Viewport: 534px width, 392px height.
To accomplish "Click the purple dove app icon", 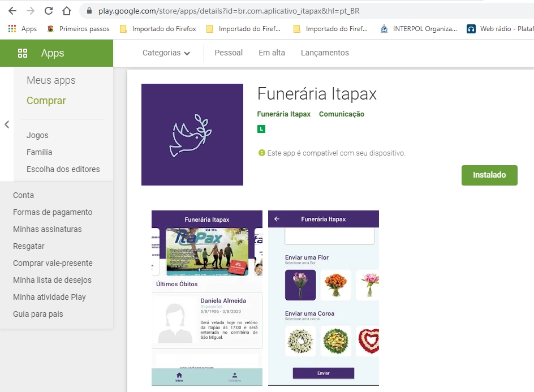I will click(x=192, y=135).
